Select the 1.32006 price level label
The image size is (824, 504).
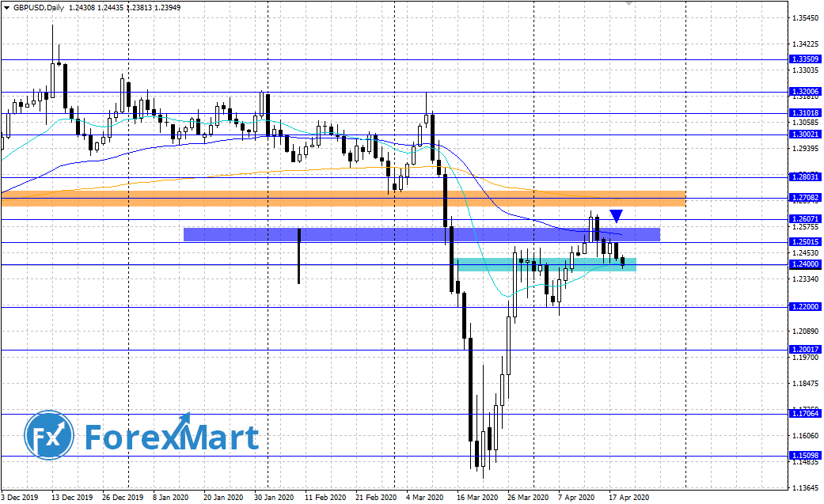pos(804,92)
